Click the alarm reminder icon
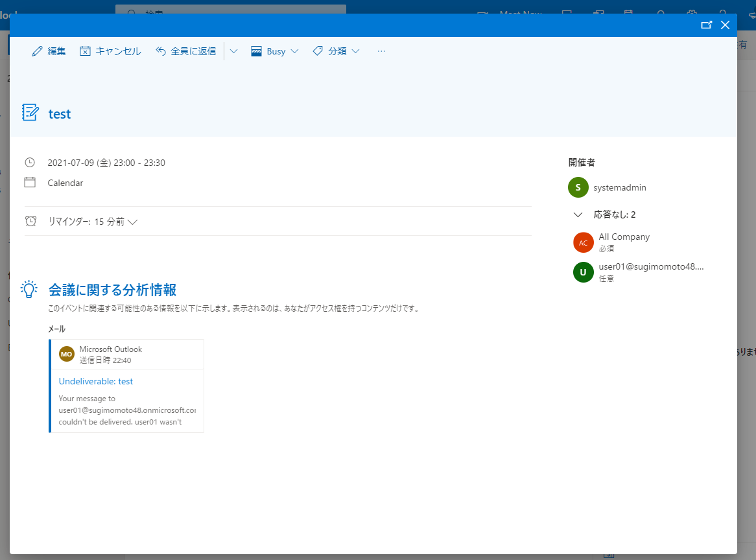The image size is (756, 560). pos(30,221)
